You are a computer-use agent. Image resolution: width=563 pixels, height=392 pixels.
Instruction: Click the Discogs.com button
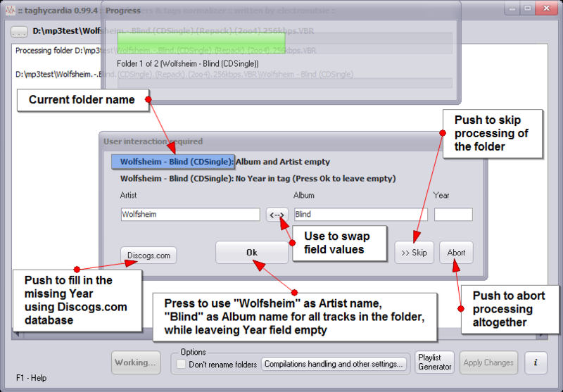pos(148,255)
